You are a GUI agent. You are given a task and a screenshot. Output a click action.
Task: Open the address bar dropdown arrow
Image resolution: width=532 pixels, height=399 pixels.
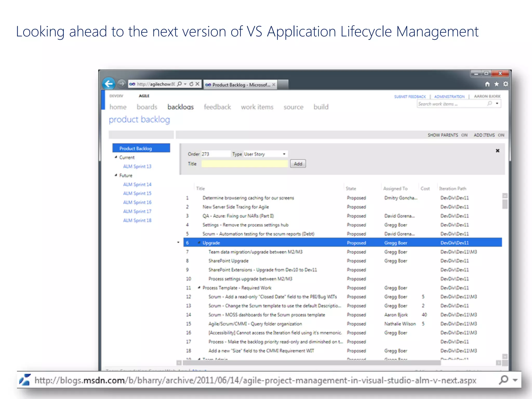(185, 84)
